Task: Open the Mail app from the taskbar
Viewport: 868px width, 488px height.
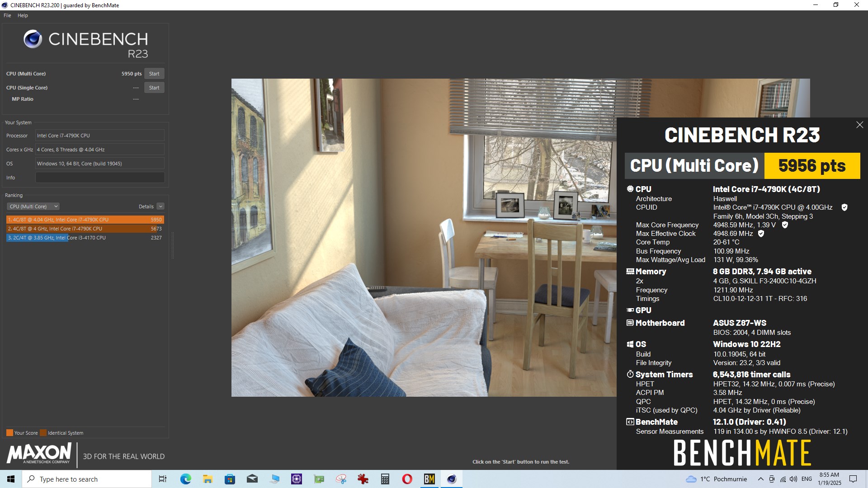Action: (252, 479)
